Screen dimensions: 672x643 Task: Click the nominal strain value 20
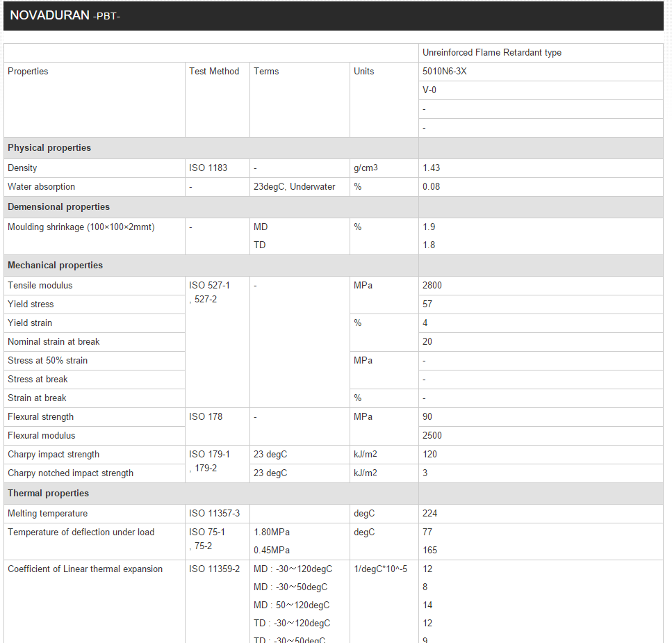pyautogui.click(x=427, y=341)
